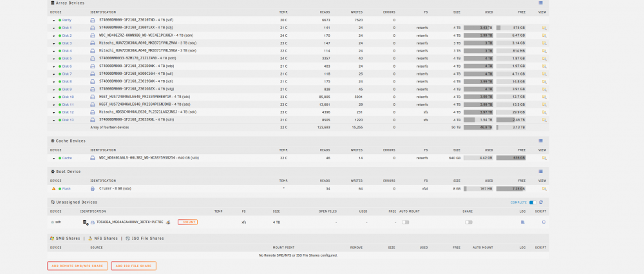Click the MOUNT button for TOSHIBA drive

[187, 222]
